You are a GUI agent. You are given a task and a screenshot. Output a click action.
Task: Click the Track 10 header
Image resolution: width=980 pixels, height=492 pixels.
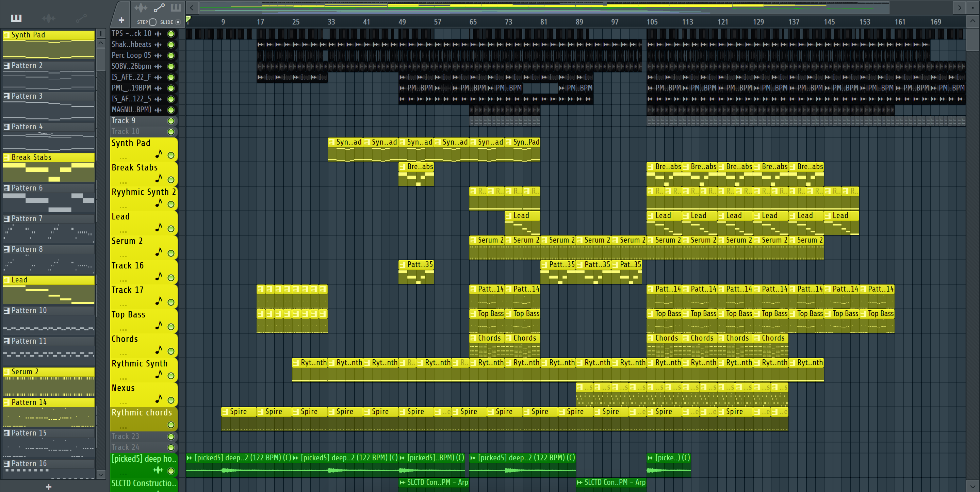[x=144, y=132]
